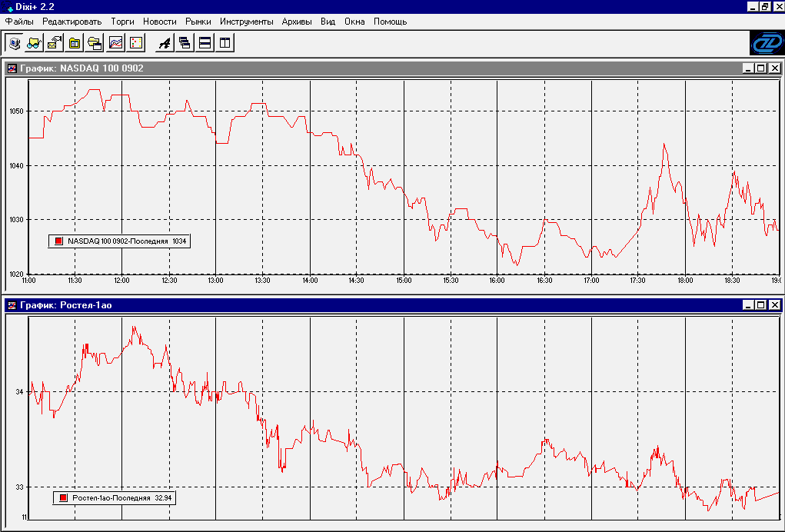Click the Dixi+ application title bar icon
Screen dimensions: 785x532
[8, 7]
